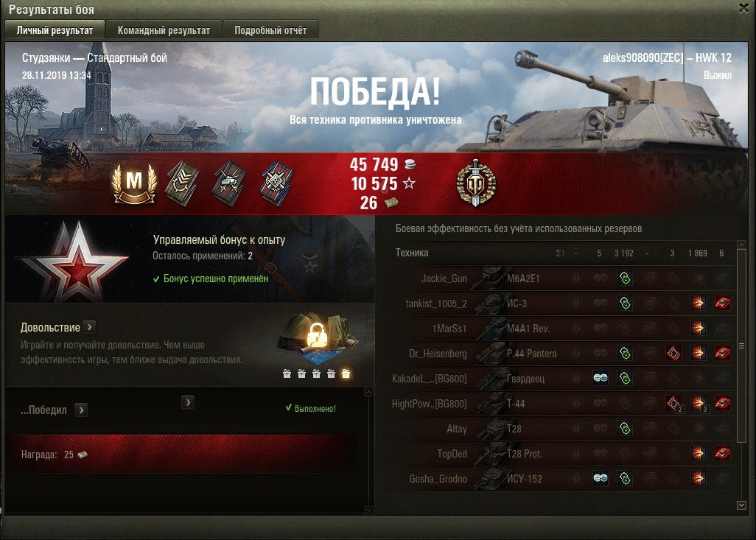This screenshot has height=540, width=756.
Task: Select the Личный результат tab
Action: 55,30
